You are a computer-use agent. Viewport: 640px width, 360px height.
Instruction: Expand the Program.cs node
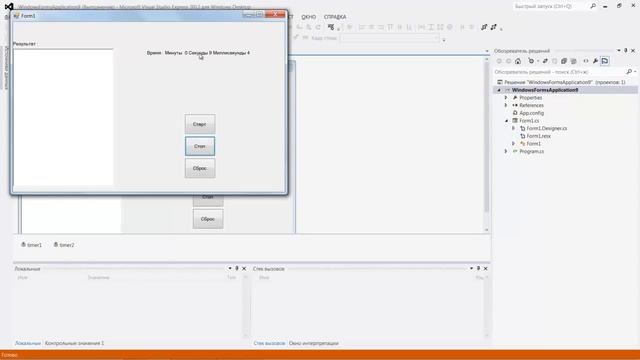pos(506,151)
